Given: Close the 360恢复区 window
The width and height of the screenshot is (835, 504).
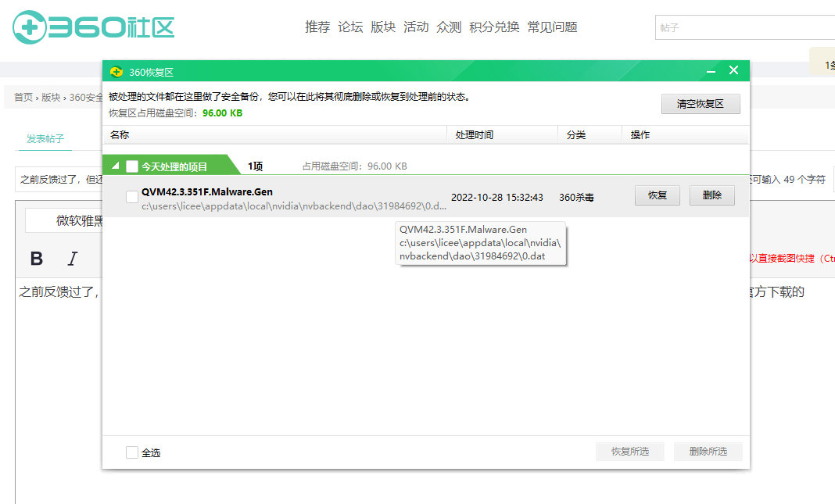Looking at the screenshot, I should pos(734,70).
